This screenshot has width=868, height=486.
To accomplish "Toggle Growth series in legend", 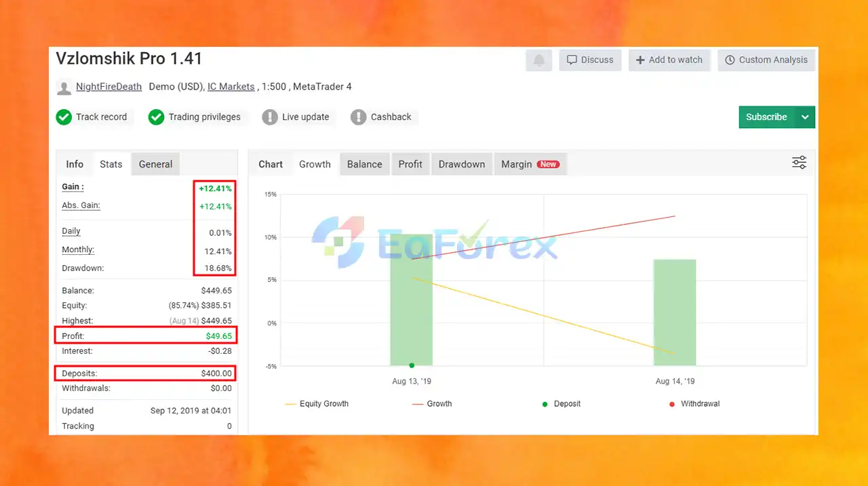I will pos(432,404).
